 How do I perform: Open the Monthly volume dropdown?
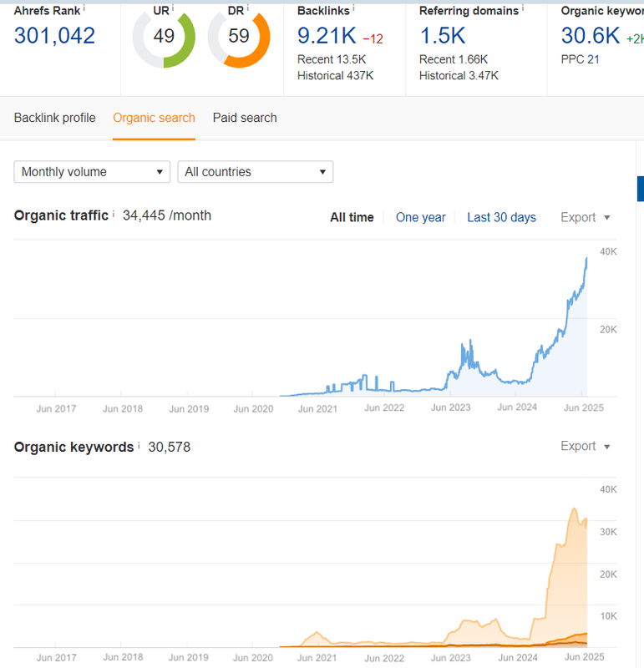click(x=92, y=172)
